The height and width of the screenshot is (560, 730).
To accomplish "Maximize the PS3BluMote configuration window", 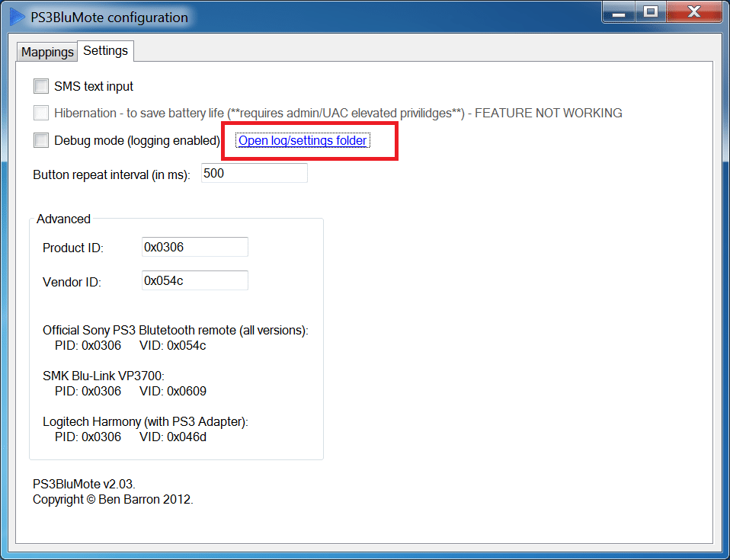I will (x=651, y=12).
